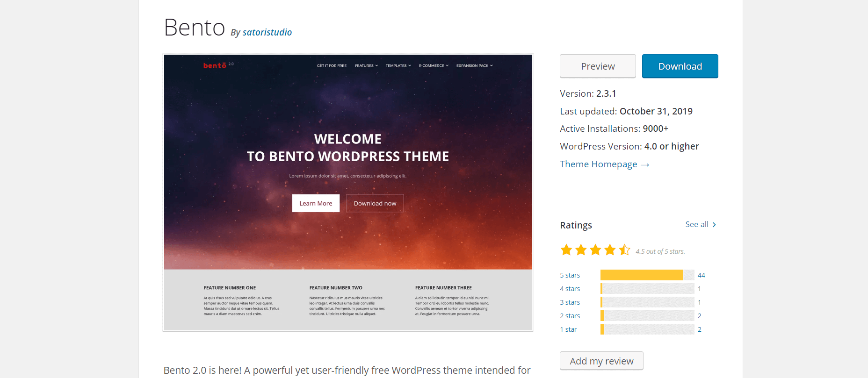This screenshot has width=868, height=378.
Task: Open the 5 stars reviews link
Action: click(x=570, y=275)
